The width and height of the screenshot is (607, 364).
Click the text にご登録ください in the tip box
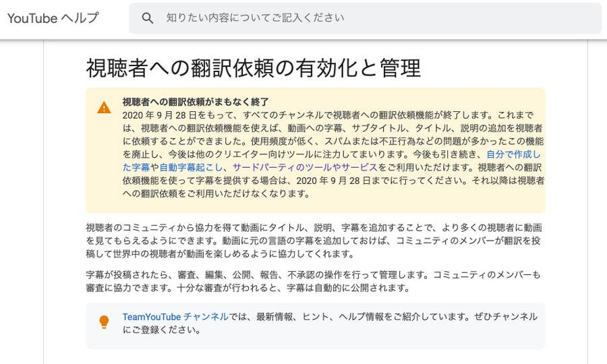tap(161, 330)
